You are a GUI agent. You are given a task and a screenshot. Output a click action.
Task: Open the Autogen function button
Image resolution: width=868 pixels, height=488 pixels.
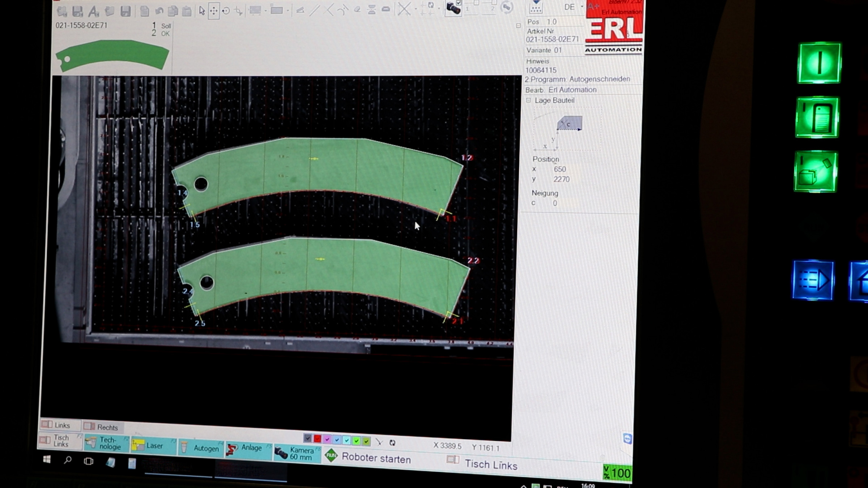[201, 448]
